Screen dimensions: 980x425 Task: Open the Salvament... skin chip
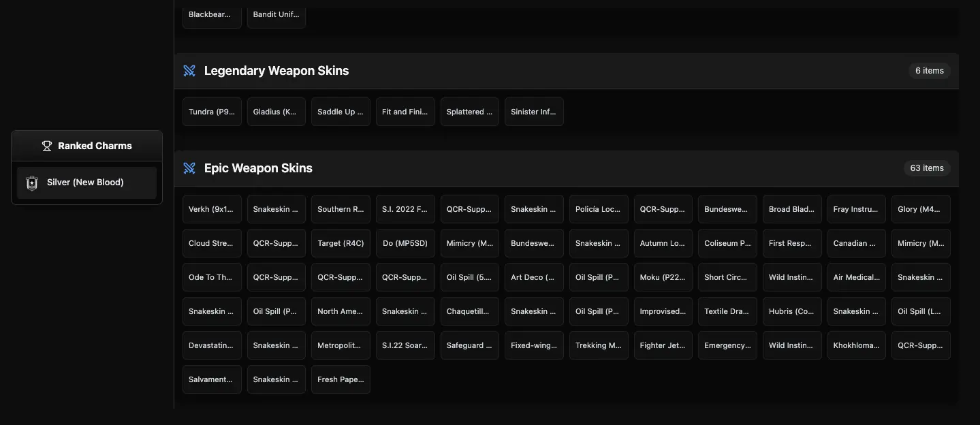(212, 379)
